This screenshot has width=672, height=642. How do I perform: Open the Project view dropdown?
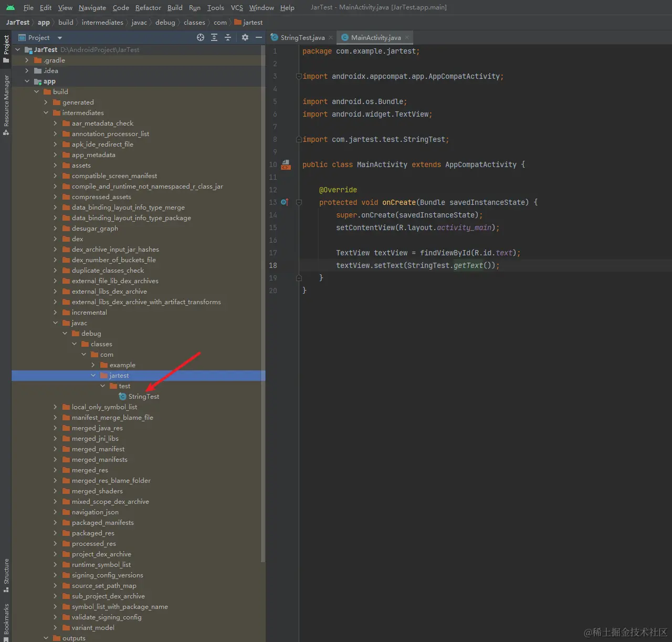coord(59,38)
